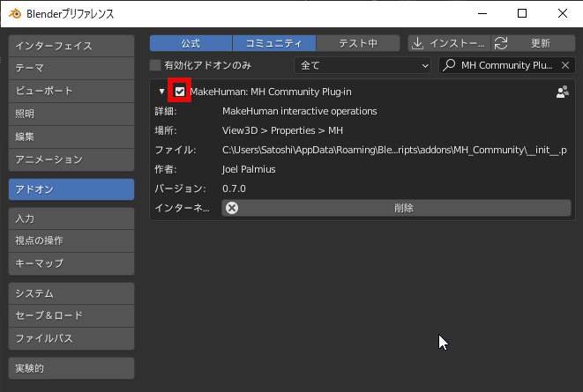Open the 実験的 preferences section
Image resolution: width=583 pixels, height=392 pixels.
(71, 368)
